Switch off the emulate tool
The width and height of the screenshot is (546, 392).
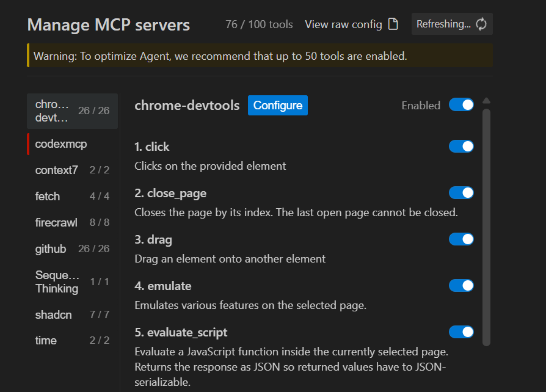coord(461,286)
